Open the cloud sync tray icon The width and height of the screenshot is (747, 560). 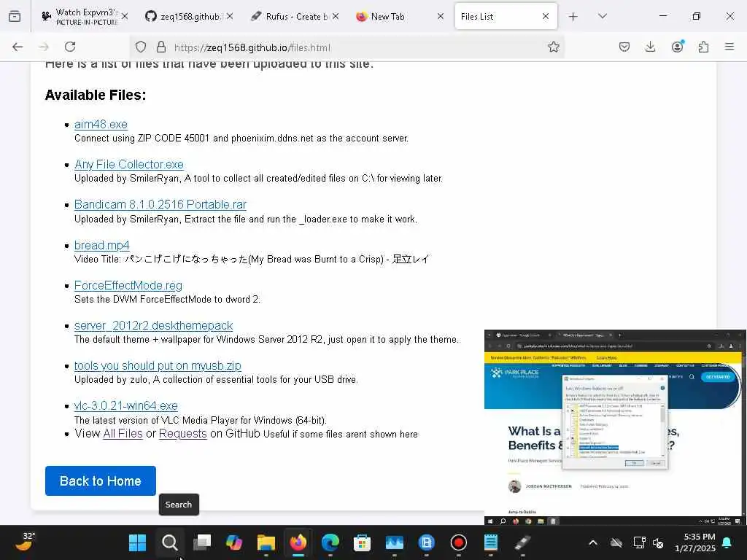(x=616, y=542)
